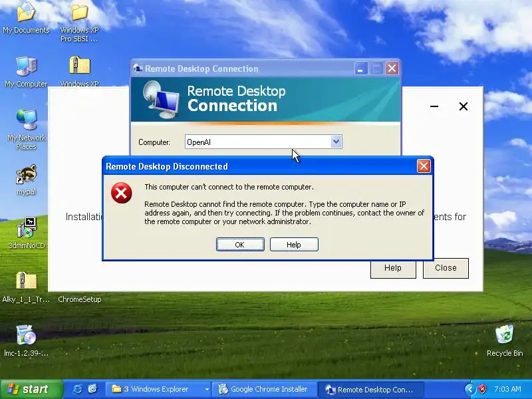Open the Computer name dropdown arrow
The width and height of the screenshot is (532, 399).
[336, 142]
